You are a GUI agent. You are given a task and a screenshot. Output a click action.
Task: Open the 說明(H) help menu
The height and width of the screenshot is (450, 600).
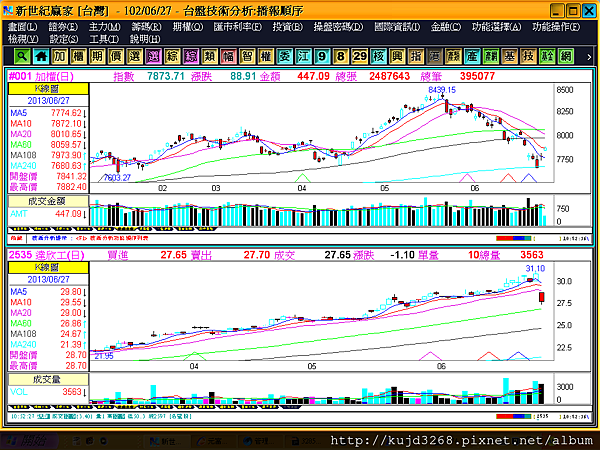pos(145,39)
